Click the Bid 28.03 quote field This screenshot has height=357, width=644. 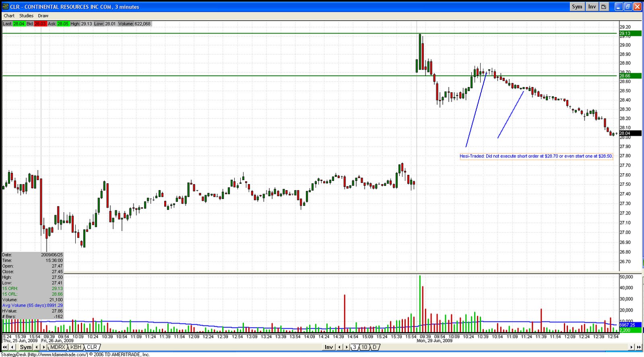click(36, 24)
